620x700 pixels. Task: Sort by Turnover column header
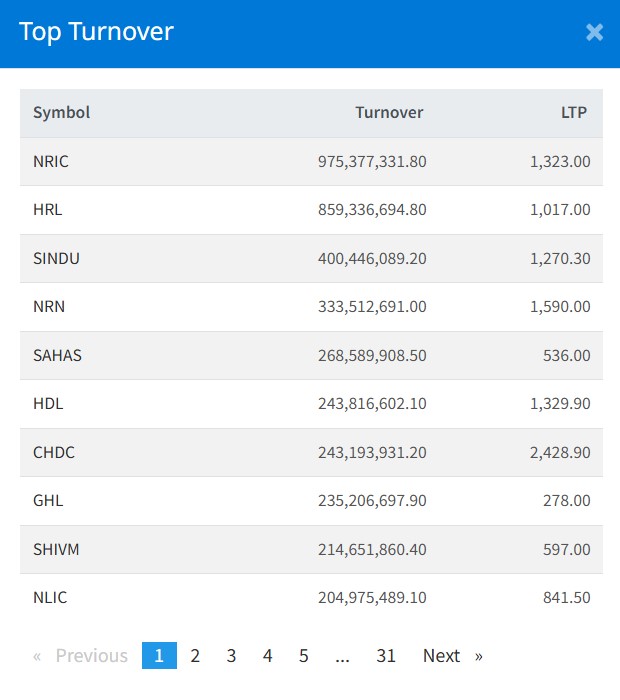point(389,112)
